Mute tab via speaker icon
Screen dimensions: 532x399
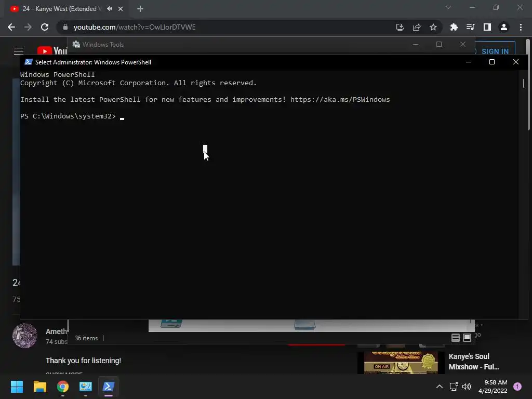pos(109,9)
